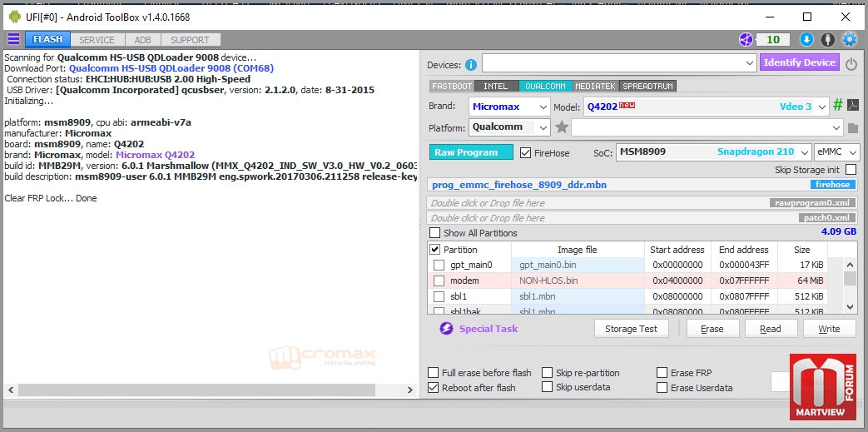Open the PDF manual icon
868x432 pixels.
tap(854, 106)
